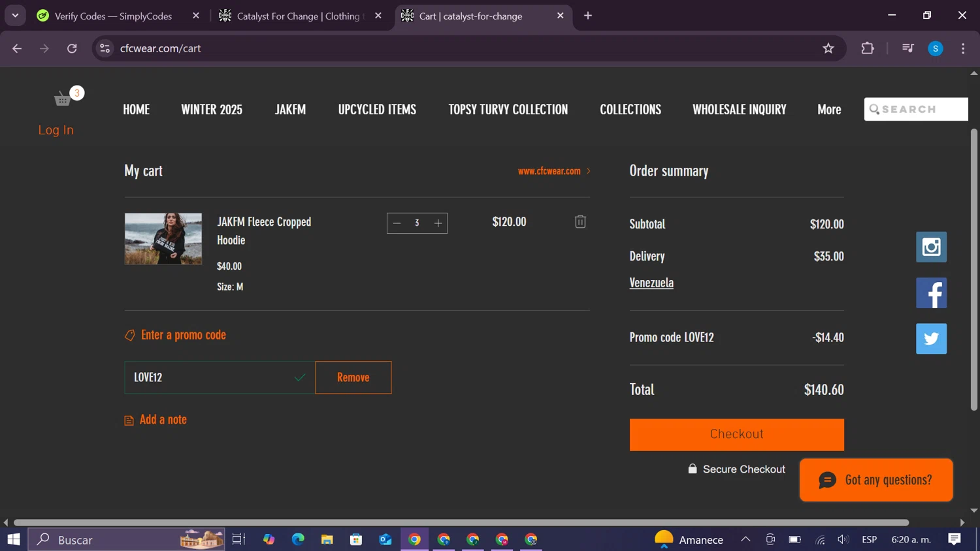Viewport: 980px width, 551px height.
Task: Toggle the Enter a promo code link
Action: [184, 335]
